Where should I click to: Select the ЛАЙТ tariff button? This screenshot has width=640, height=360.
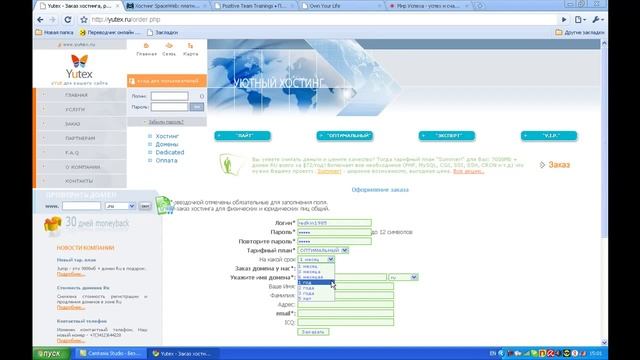coord(242,136)
